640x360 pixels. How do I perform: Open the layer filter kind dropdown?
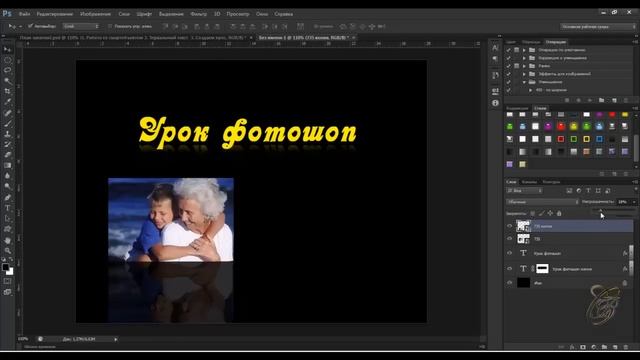524,191
